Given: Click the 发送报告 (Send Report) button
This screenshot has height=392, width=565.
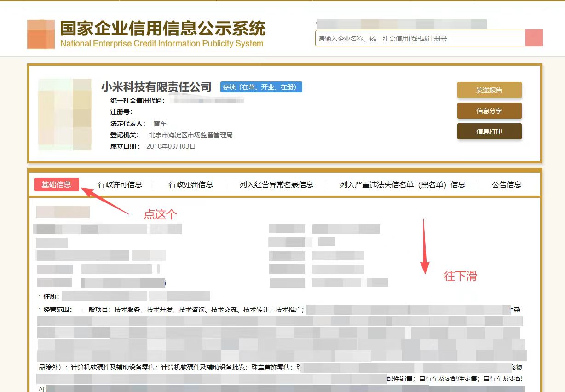Looking at the screenshot, I should pyautogui.click(x=489, y=90).
